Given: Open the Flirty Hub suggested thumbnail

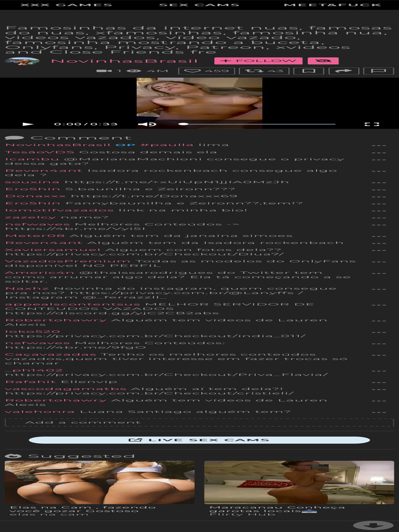Looking at the screenshot, I should point(299,482).
